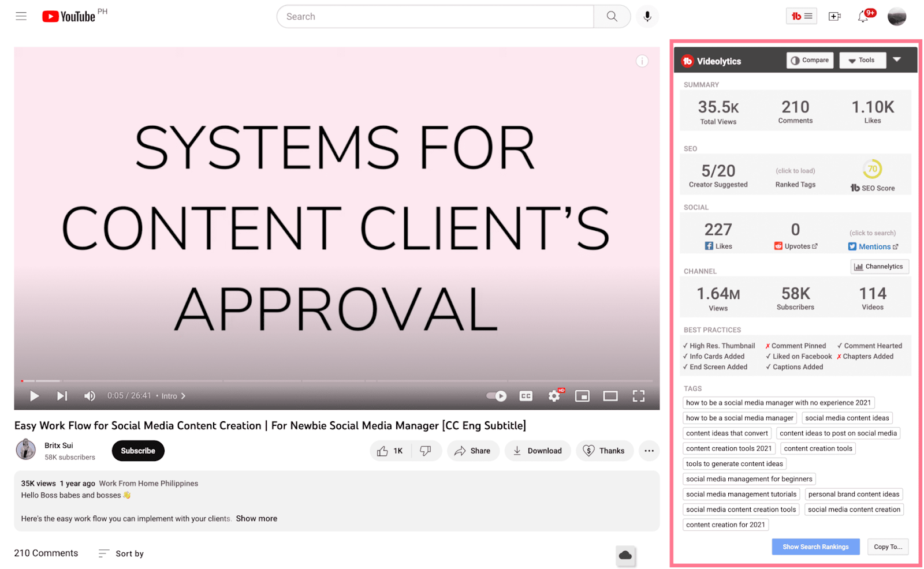Screen dimensions: 924x569
Task: Dislike the video with thumbs down
Action: (426, 451)
